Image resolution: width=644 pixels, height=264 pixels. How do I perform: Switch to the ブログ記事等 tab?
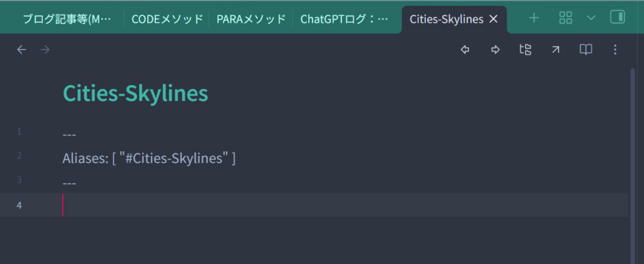[x=67, y=19]
